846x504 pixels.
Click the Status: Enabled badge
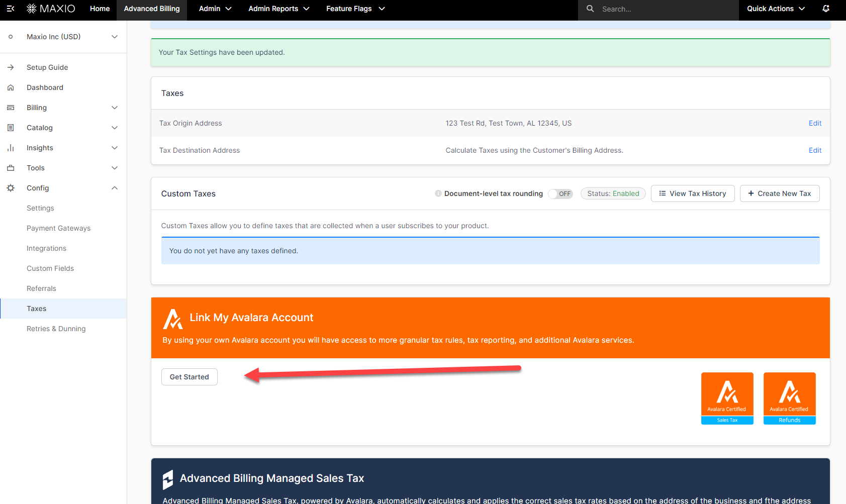[613, 193]
